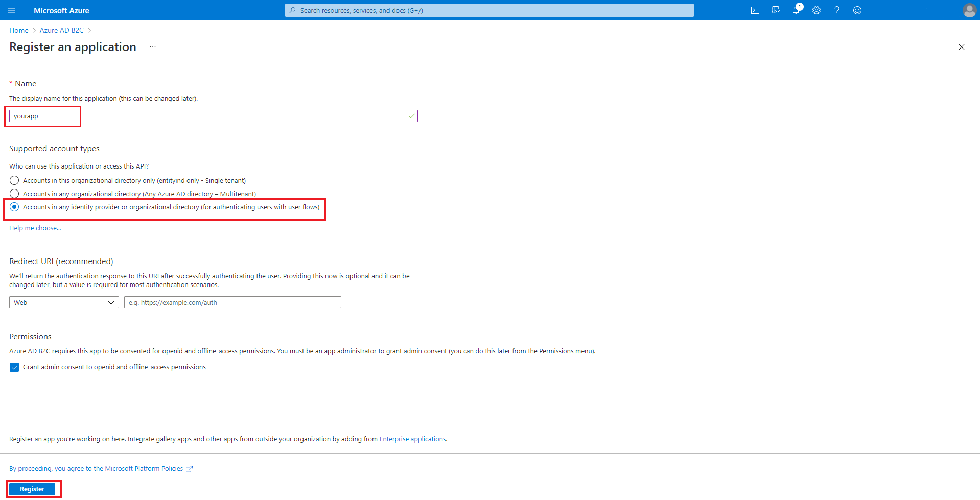This screenshot has height=500, width=980.
Task: Go to Home breadcrumb
Action: (x=18, y=30)
